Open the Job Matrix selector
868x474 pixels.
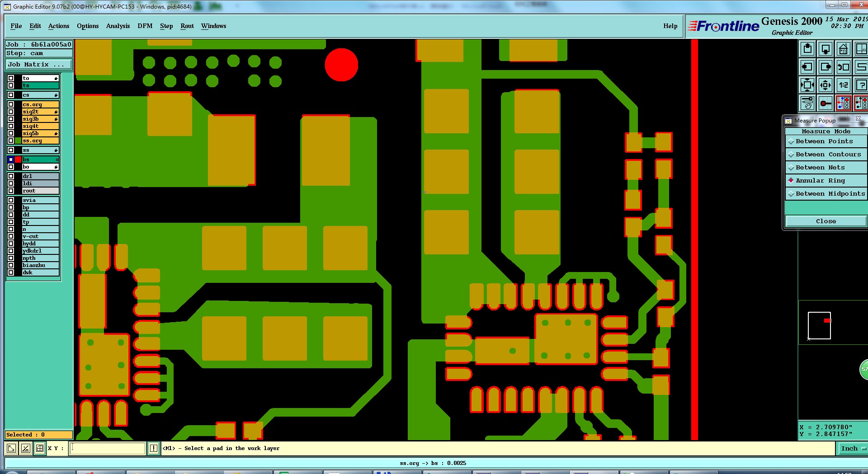38,65
